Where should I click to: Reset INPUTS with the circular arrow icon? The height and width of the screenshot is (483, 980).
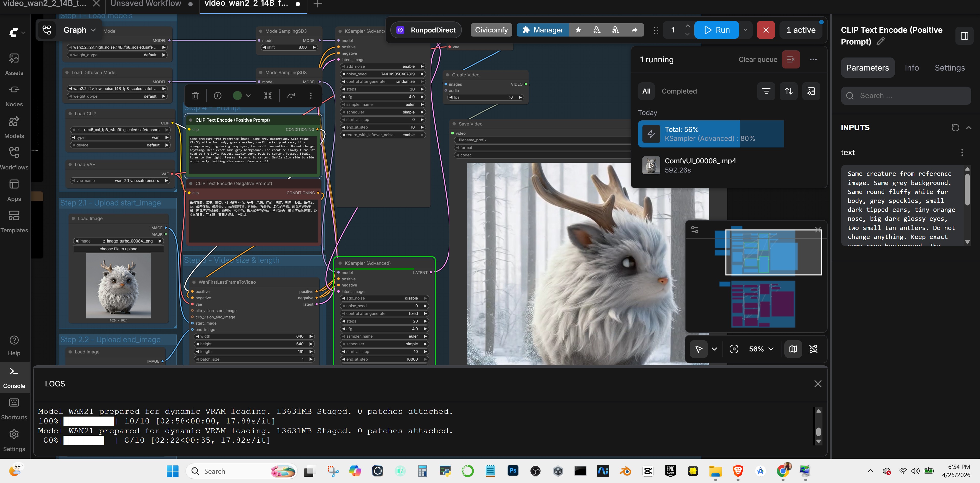[955, 128]
